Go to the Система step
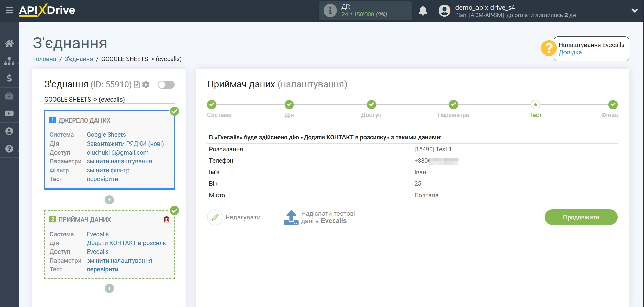Image resolution: width=644 pixels, height=307 pixels. pyautogui.click(x=212, y=105)
